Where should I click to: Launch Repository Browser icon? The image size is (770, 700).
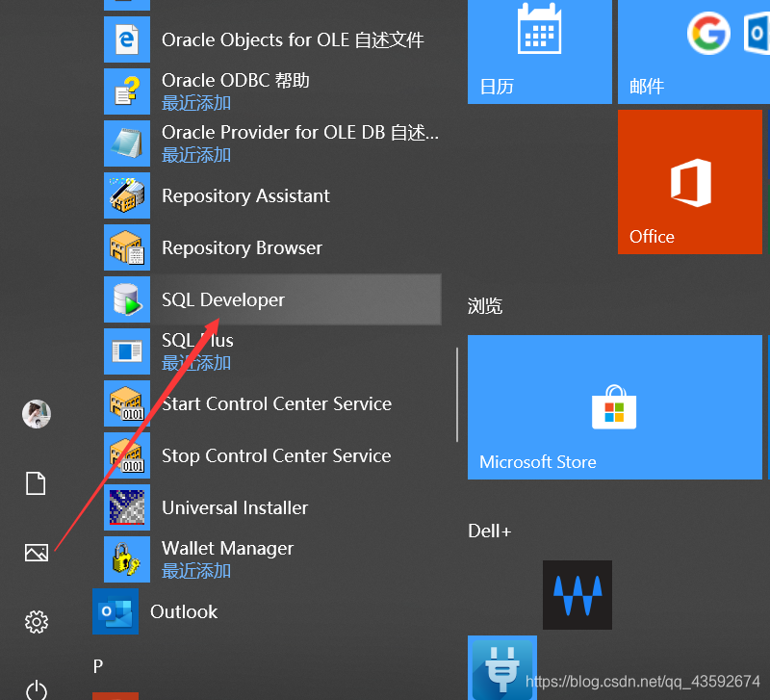[x=127, y=247]
